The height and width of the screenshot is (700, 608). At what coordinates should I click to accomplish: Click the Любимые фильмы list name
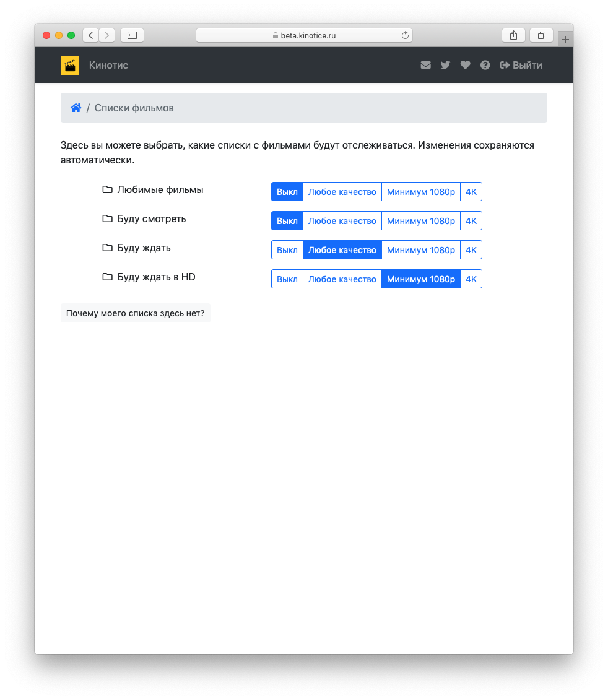[x=160, y=190]
